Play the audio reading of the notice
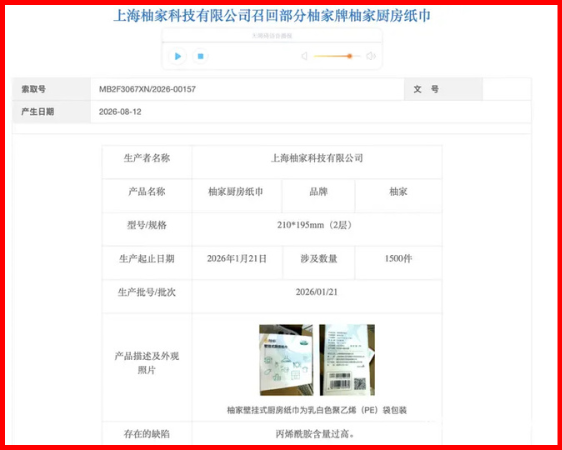This screenshot has height=450, width=562. tap(177, 56)
